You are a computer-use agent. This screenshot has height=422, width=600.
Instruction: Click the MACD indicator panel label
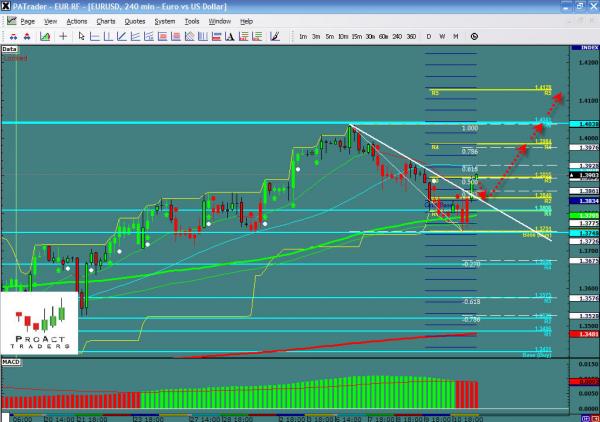point(11,359)
